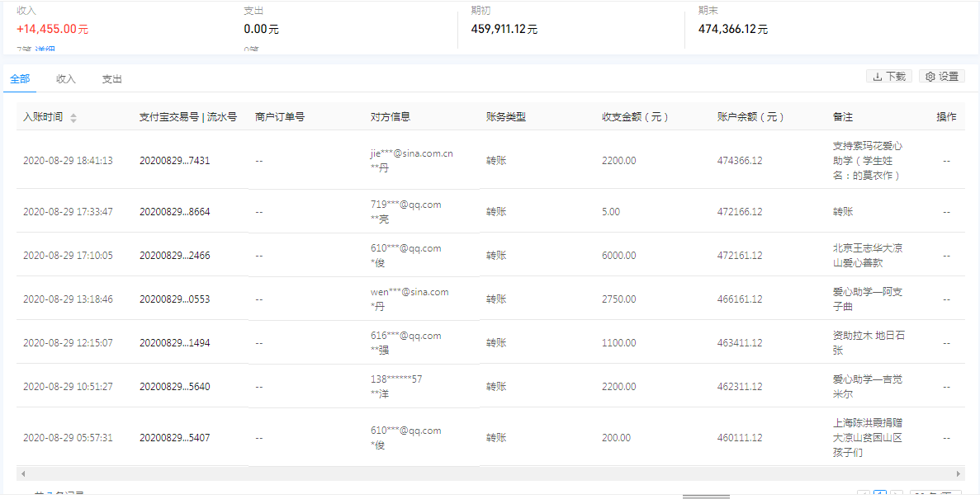Click the 下载 download button
The height and width of the screenshot is (499, 980).
pos(888,77)
